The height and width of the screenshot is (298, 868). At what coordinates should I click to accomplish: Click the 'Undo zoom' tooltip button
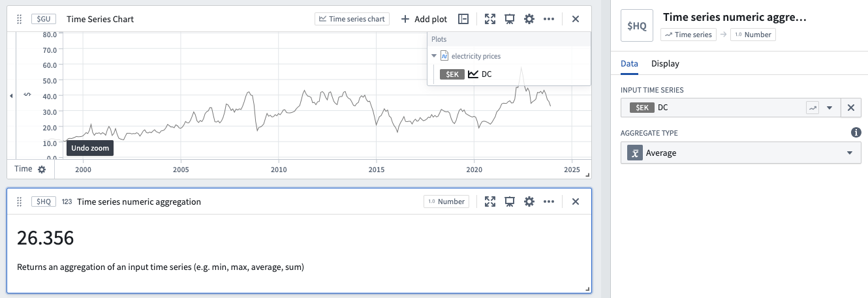[90, 148]
